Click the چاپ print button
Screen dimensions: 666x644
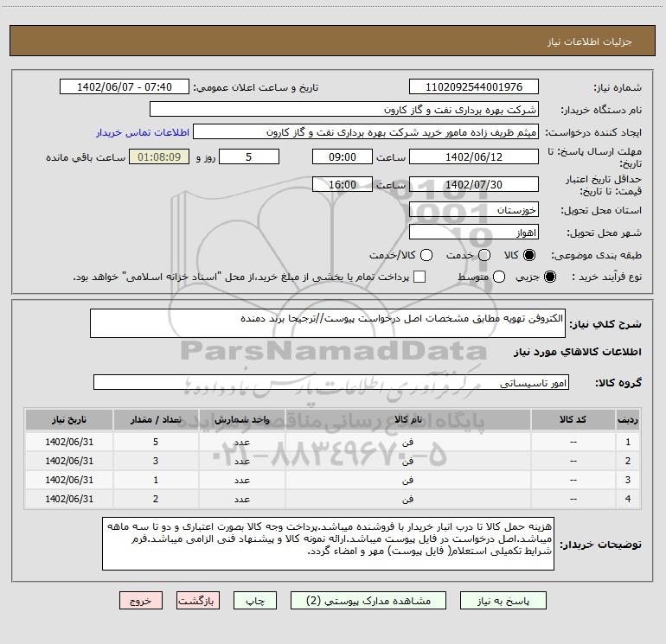click(255, 601)
